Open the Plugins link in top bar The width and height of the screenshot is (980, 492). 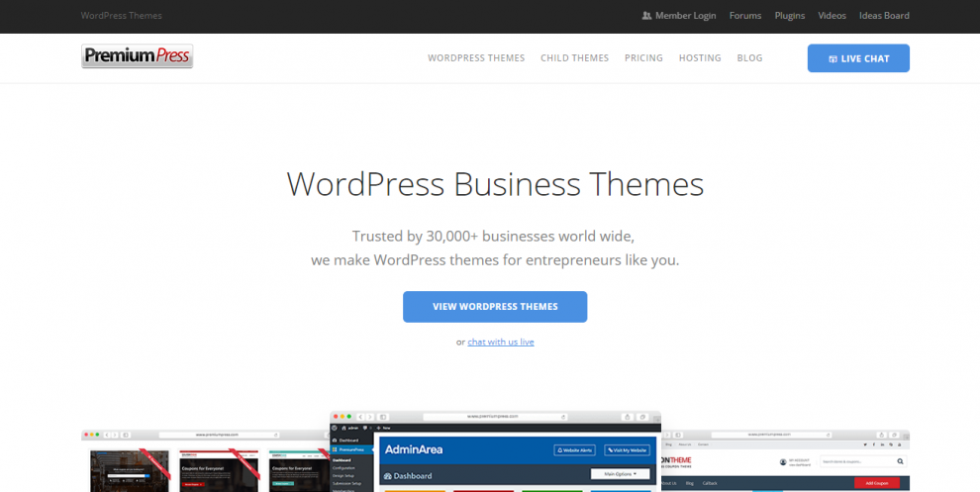(x=790, y=16)
